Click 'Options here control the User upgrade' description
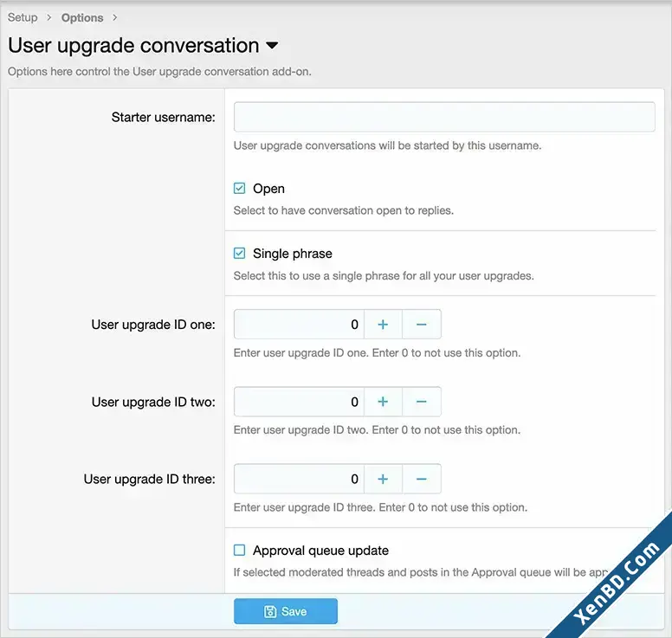 159,71
